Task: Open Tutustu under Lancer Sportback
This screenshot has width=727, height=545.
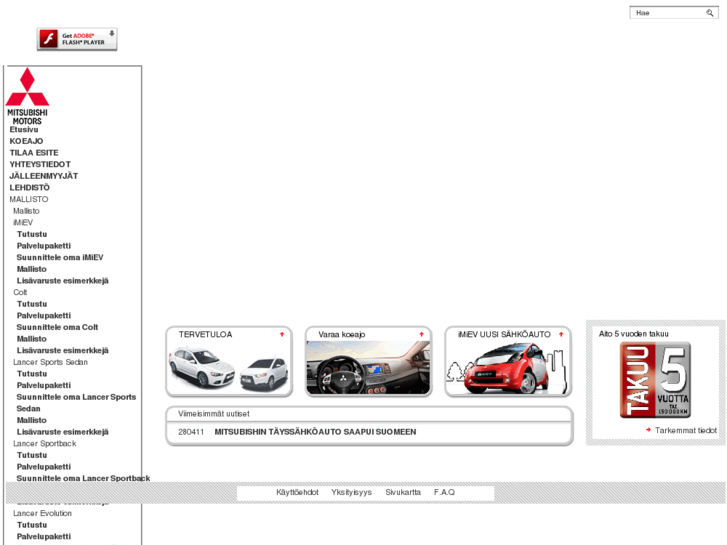Action: [32, 455]
